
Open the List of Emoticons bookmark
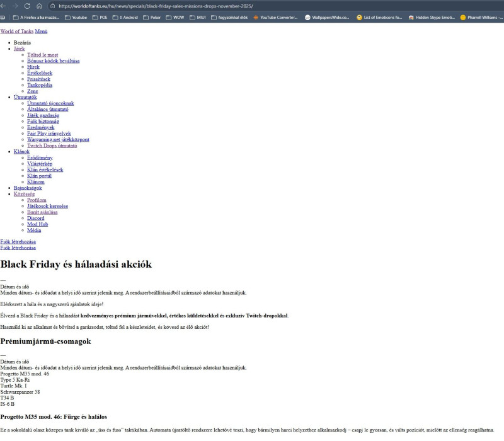click(380, 18)
